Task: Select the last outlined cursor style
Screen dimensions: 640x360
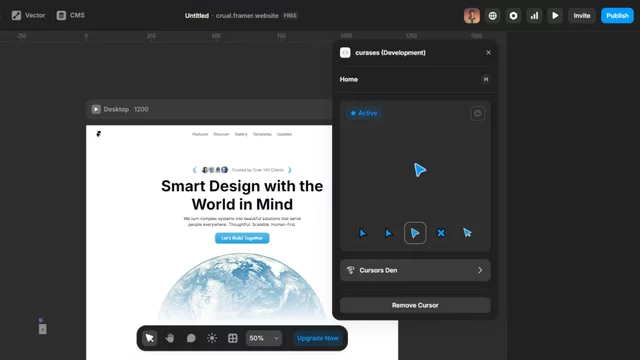Action: click(467, 233)
